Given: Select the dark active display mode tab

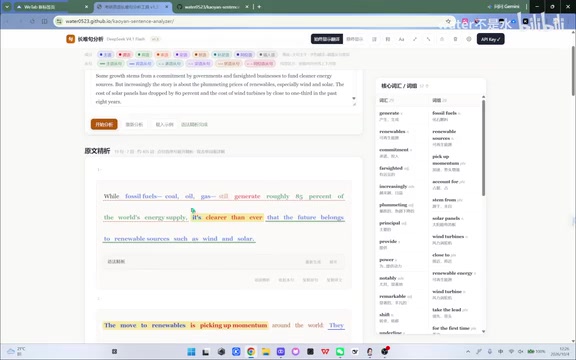Looking at the screenshot, I should [327, 39].
